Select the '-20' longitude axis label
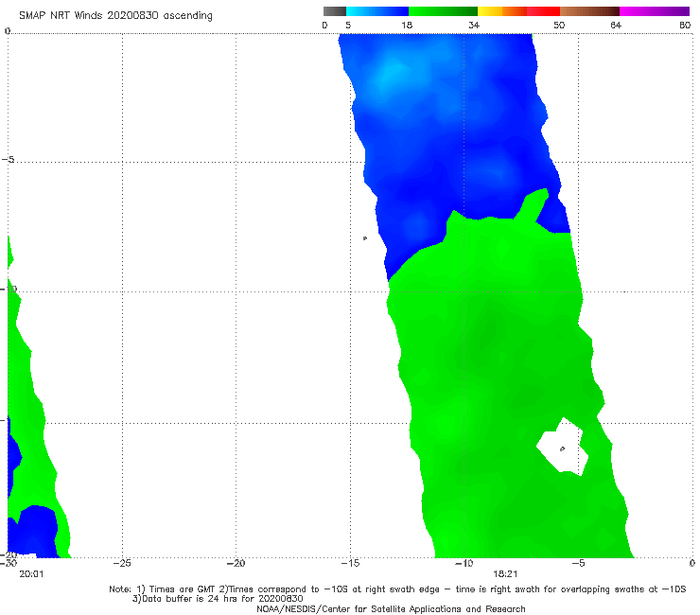 click(x=236, y=563)
